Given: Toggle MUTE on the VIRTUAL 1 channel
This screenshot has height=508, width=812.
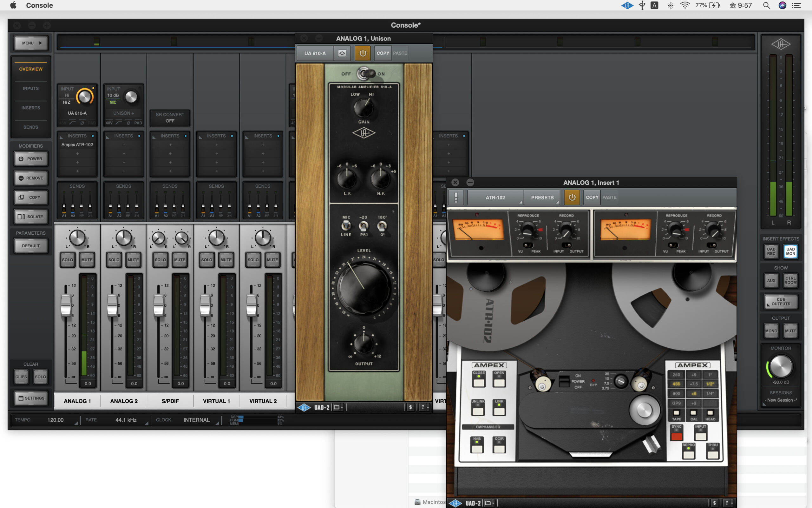Looking at the screenshot, I should (x=226, y=260).
